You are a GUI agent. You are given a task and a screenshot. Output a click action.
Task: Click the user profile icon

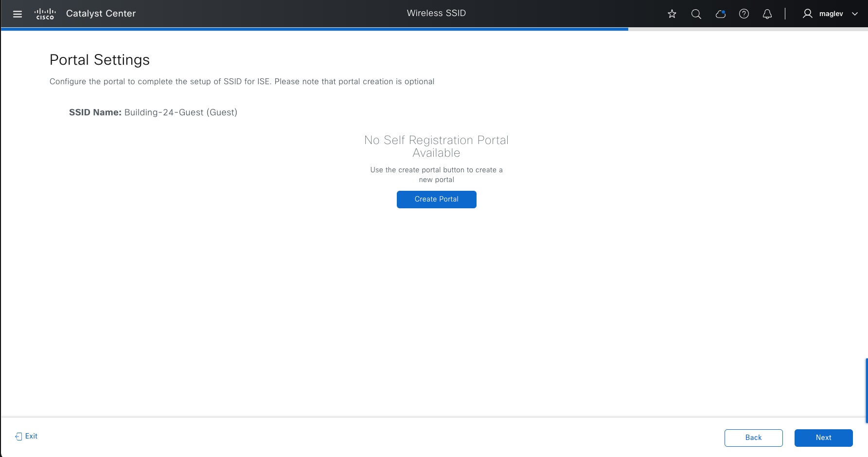[x=808, y=14]
